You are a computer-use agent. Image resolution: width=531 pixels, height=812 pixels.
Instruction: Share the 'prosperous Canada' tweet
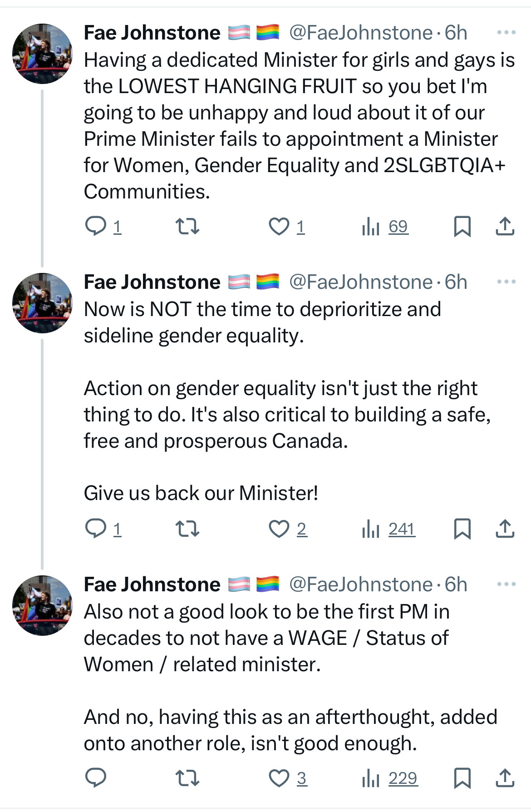click(x=505, y=529)
